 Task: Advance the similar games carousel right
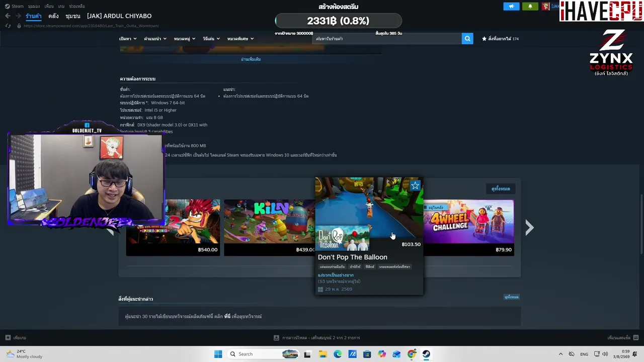(x=529, y=228)
